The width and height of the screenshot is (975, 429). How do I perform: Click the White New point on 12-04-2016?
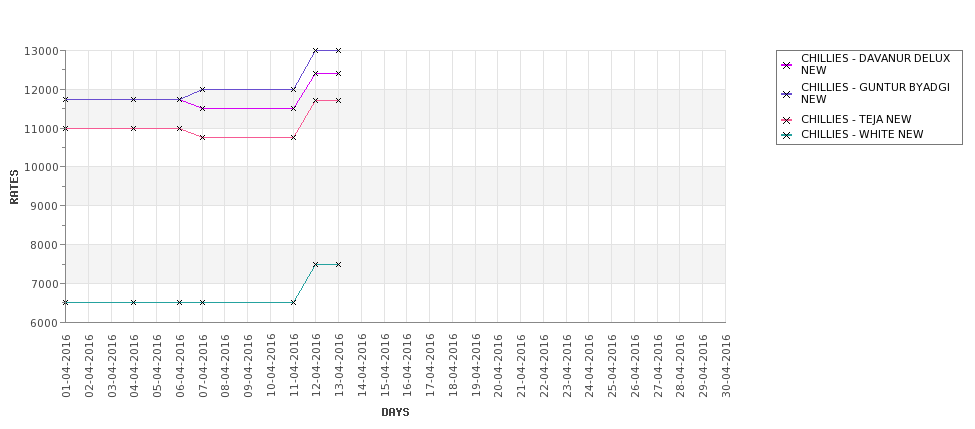(x=316, y=264)
